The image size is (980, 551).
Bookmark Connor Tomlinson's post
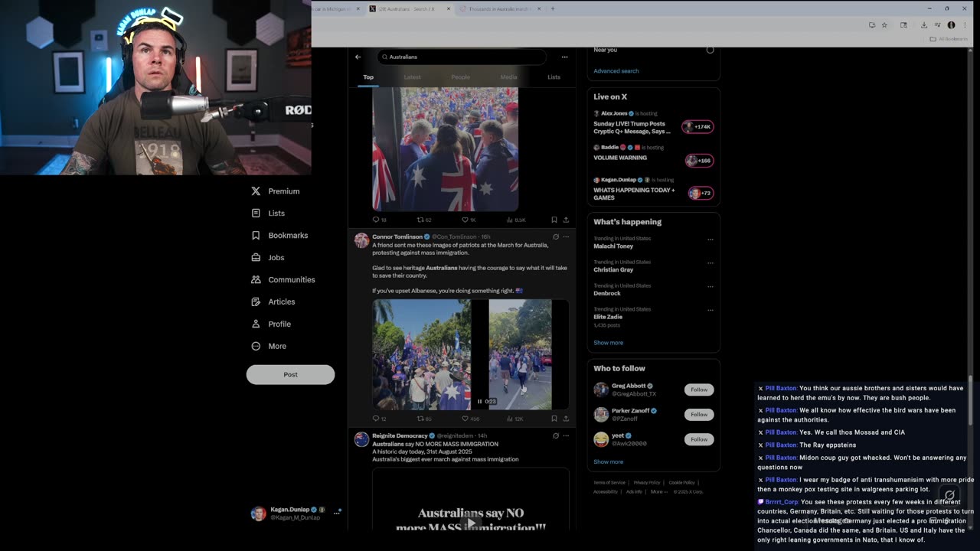click(x=554, y=419)
